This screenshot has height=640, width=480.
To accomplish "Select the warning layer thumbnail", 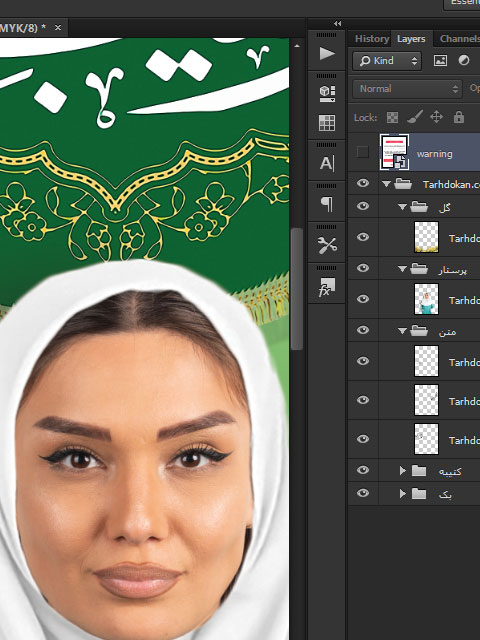I will pyautogui.click(x=394, y=152).
